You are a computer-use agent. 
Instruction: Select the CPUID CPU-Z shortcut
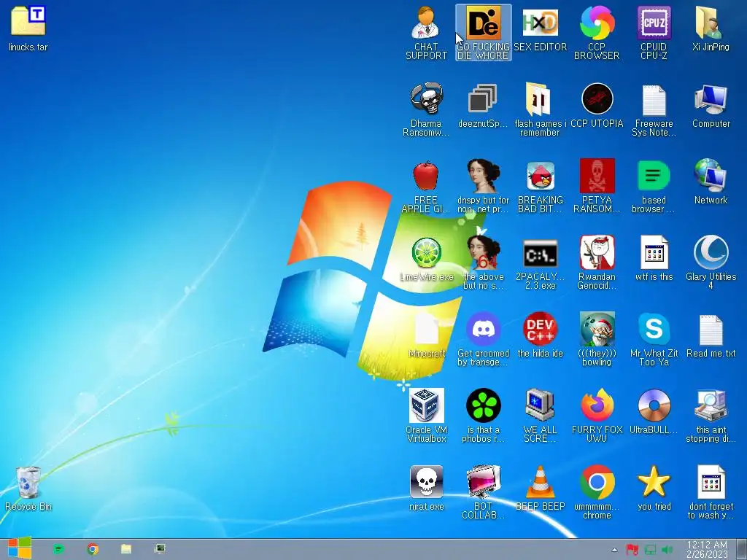654,23
